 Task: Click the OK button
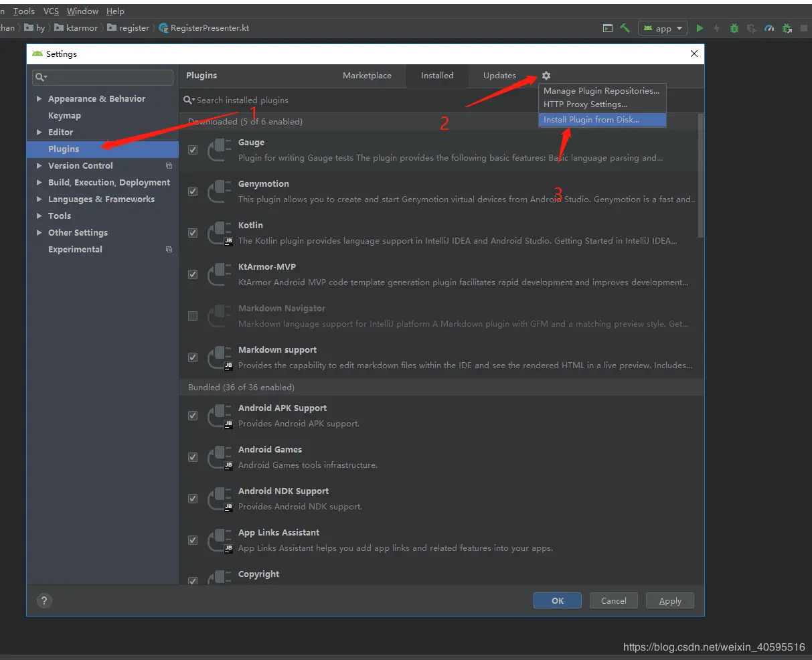(x=558, y=600)
